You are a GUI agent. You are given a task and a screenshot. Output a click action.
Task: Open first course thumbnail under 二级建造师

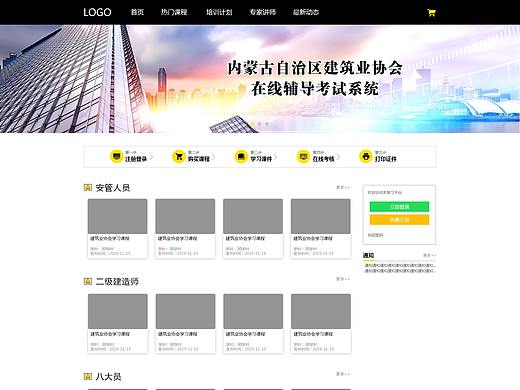[x=118, y=311]
